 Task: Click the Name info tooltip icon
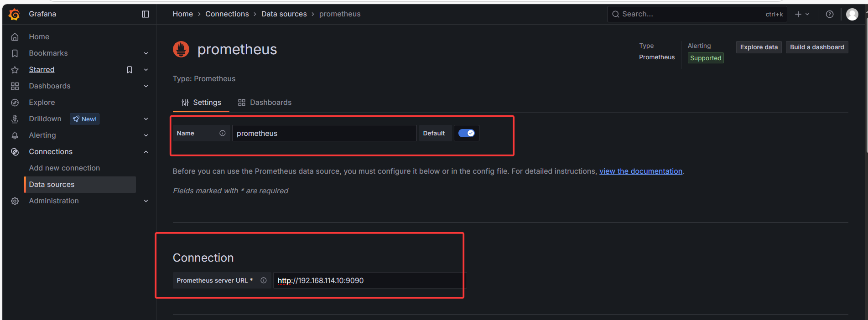tap(223, 133)
